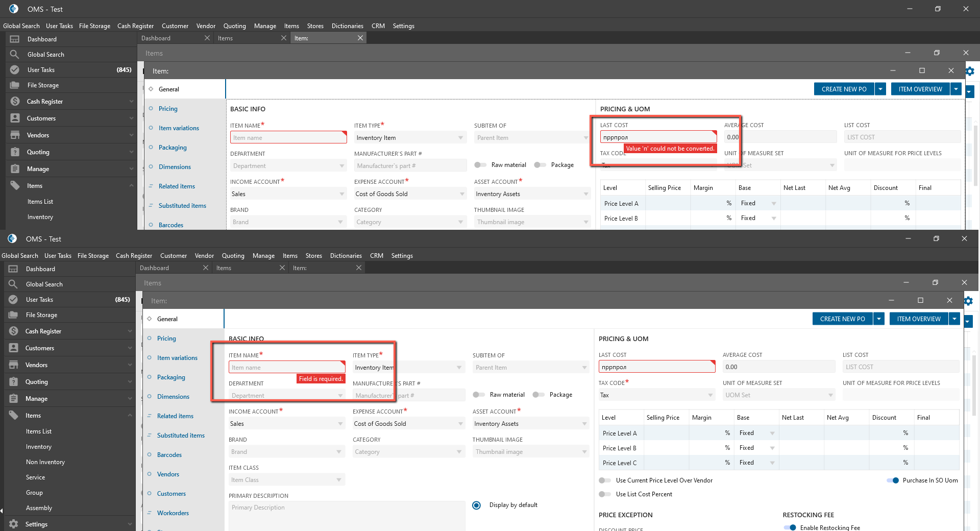Turn off the Enable Restocking Fee switch
Viewport: 980px width, 531px height.
pyautogui.click(x=790, y=528)
